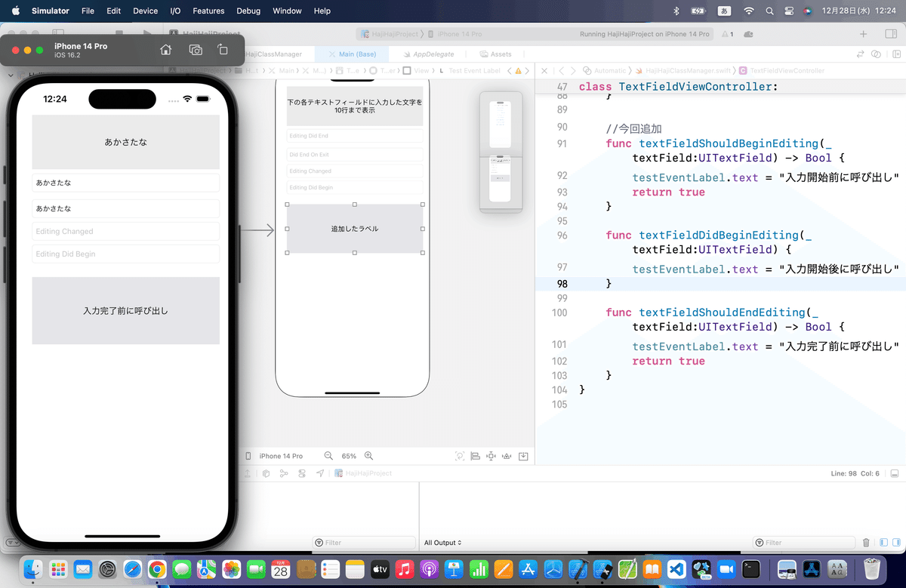Switch to the Assets tab
This screenshot has height=588, width=906.
point(495,54)
